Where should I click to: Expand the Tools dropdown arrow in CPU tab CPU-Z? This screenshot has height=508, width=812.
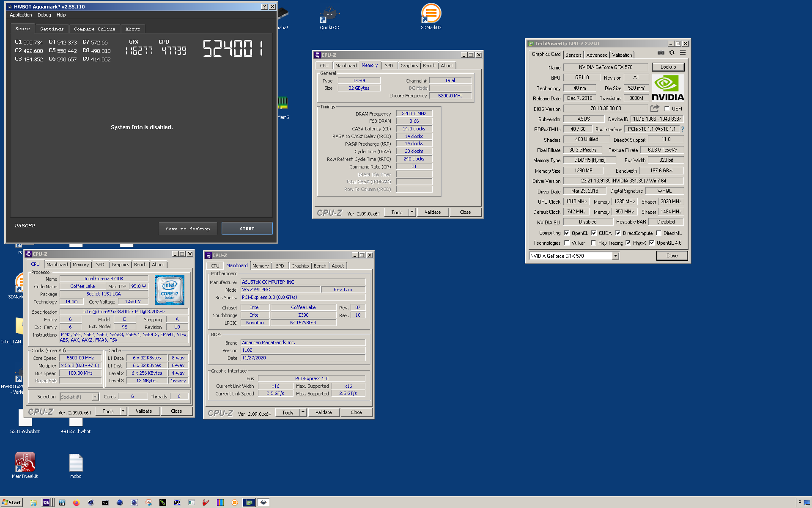pos(123,411)
